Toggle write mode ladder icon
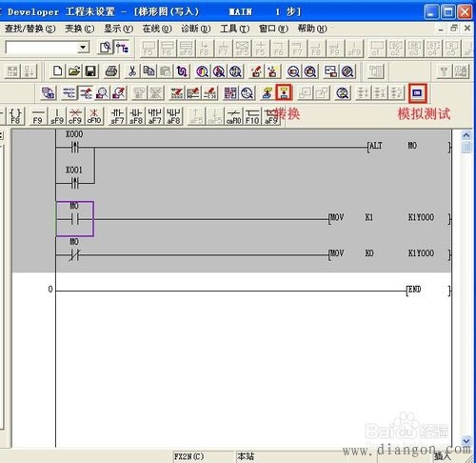This screenshot has width=476, height=463. tap(86, 93)
